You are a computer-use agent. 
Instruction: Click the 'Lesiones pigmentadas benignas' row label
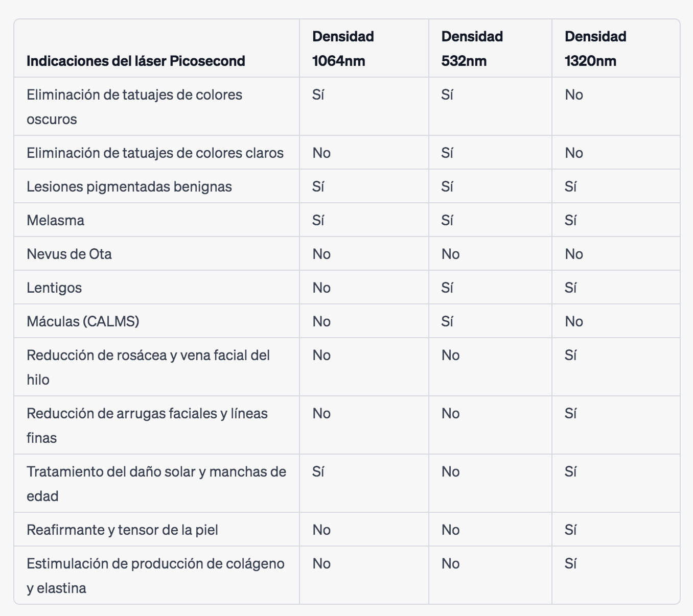pyautogui.click(x=129, y=186)
